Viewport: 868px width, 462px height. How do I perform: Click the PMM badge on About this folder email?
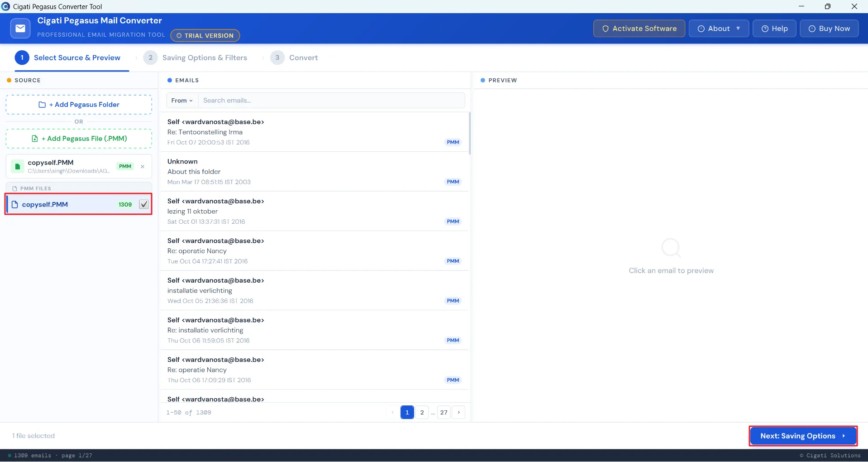[453, 182]
